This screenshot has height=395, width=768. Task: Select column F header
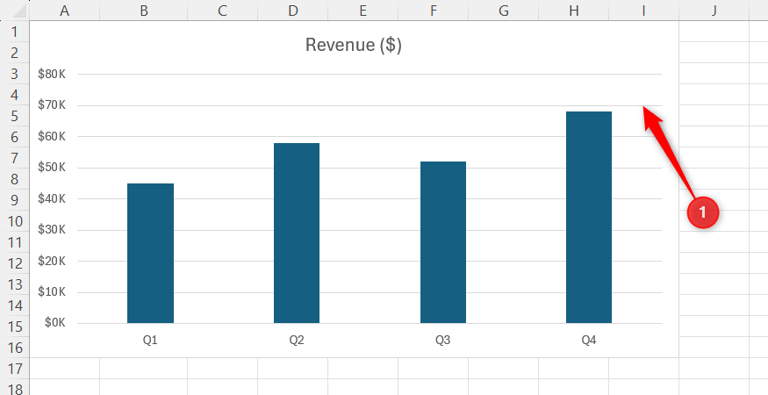433,10
